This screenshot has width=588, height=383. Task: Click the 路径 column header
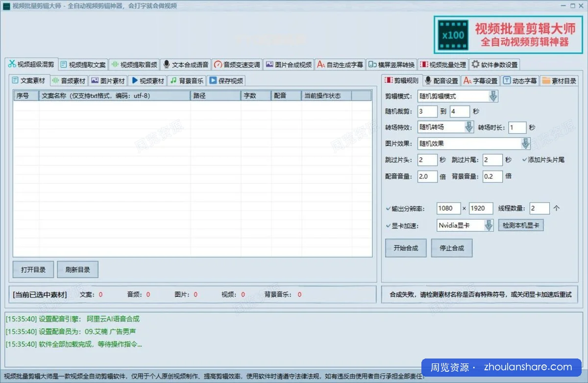pos(216,96)
